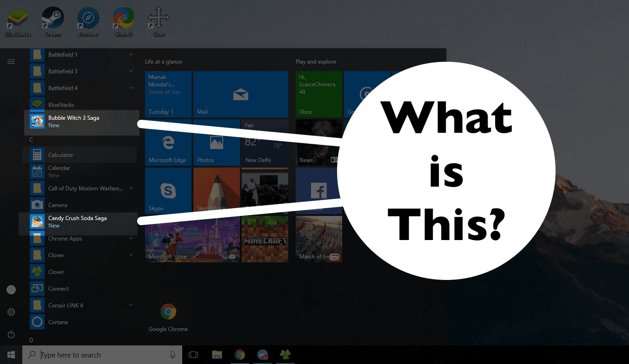Open Steam desktop shortcut

coord(53,22)
